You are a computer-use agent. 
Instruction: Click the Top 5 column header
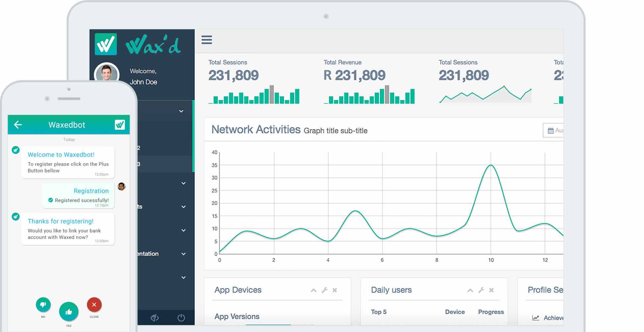[x=379, y=312]
